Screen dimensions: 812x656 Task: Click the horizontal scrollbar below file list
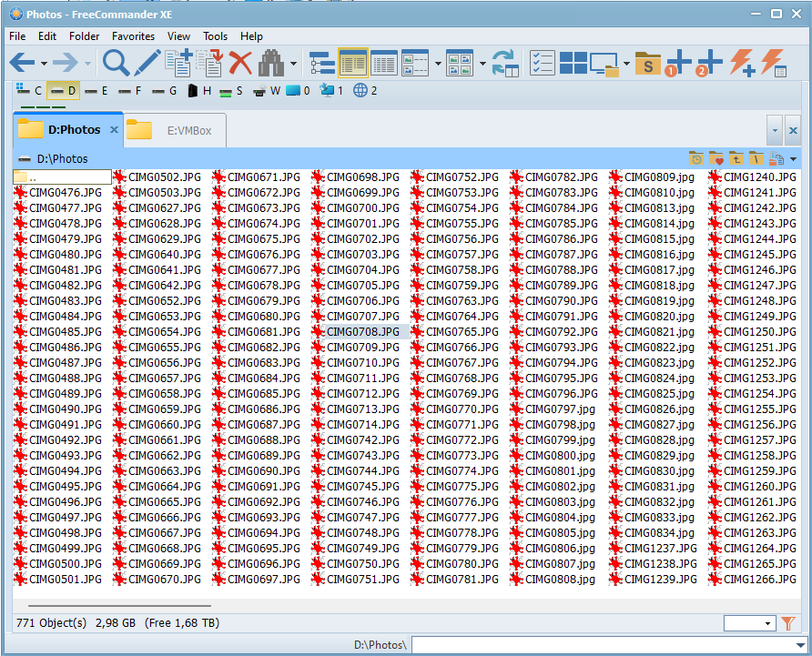coord(119,605)
